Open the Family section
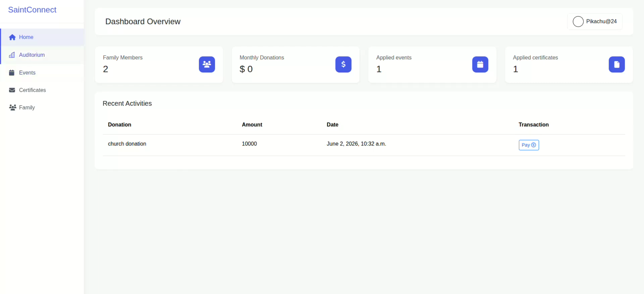The width and height of the screenshot is (644, 294). coord(42,108)
